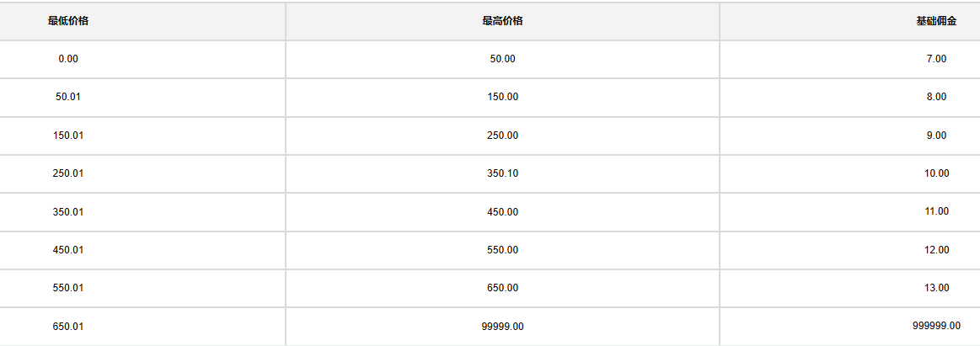Click the 150.00 maximum price cell
The height and width of the screenshot is (346, 980).
pos(502,98)
